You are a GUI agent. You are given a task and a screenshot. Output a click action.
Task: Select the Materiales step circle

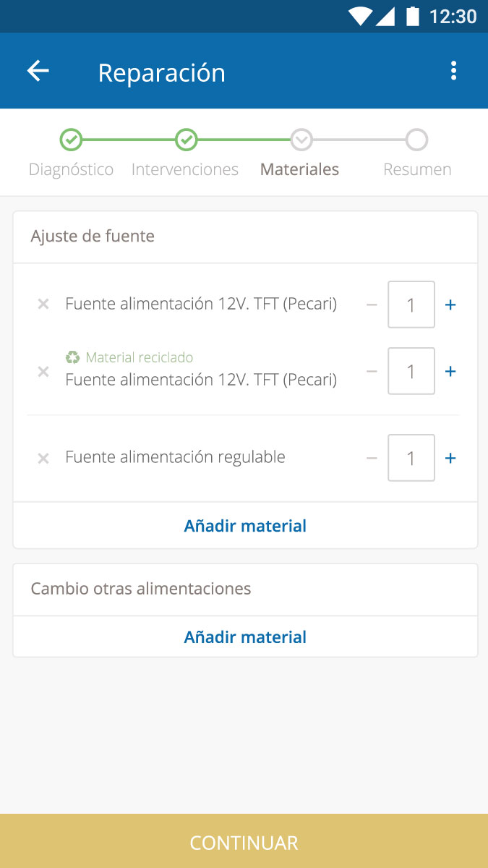pyautogui.click(x=301, y=140)
